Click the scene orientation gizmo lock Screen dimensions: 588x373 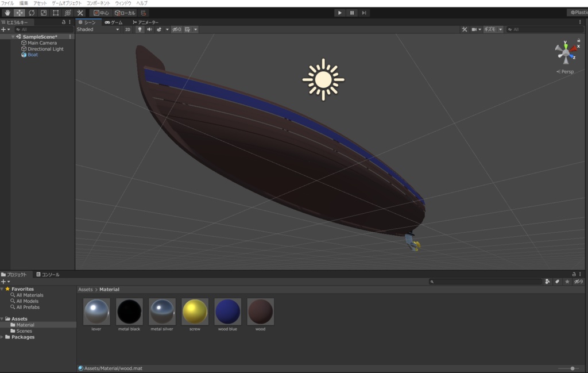tap(579, 40)
